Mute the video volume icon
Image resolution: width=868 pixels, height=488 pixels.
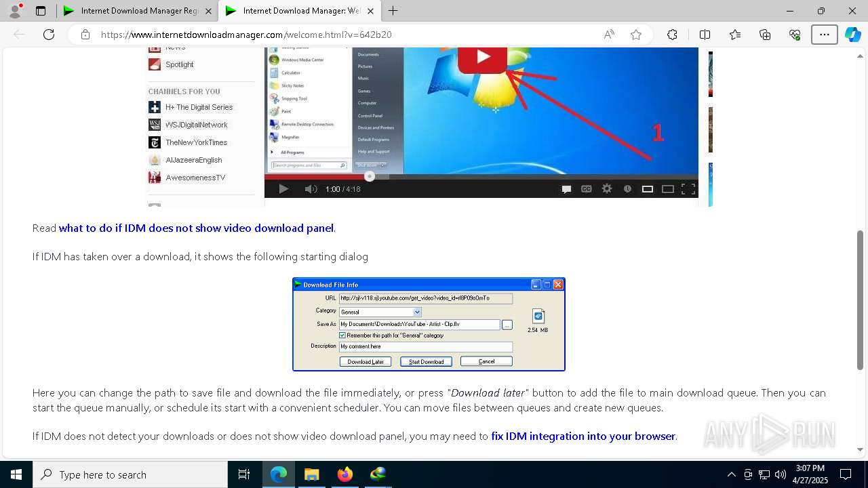point(311,189)
